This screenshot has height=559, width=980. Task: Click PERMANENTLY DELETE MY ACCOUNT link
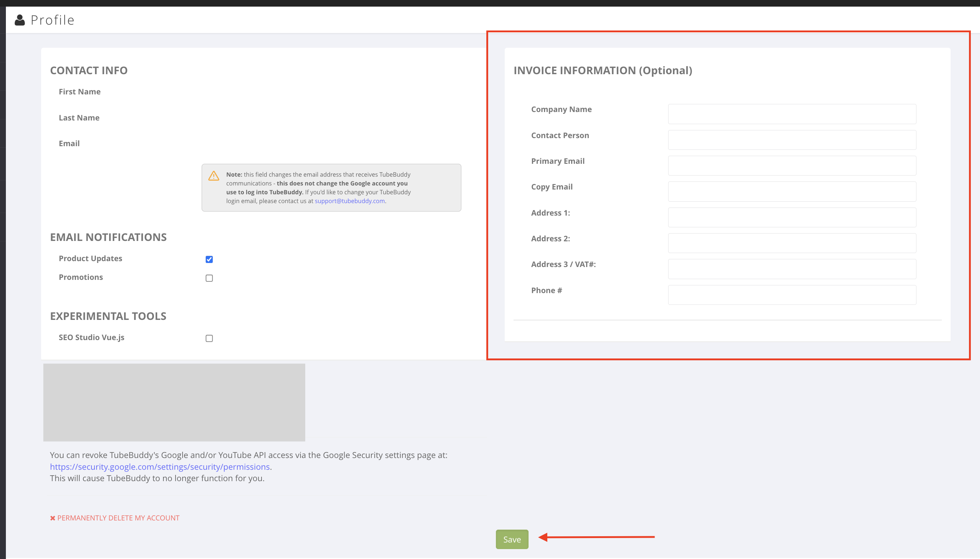118,518
